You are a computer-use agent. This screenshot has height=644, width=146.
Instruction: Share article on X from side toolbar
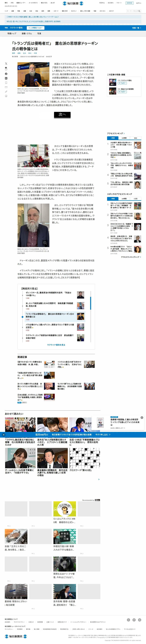pyautogui.click(x=6, y=64)
